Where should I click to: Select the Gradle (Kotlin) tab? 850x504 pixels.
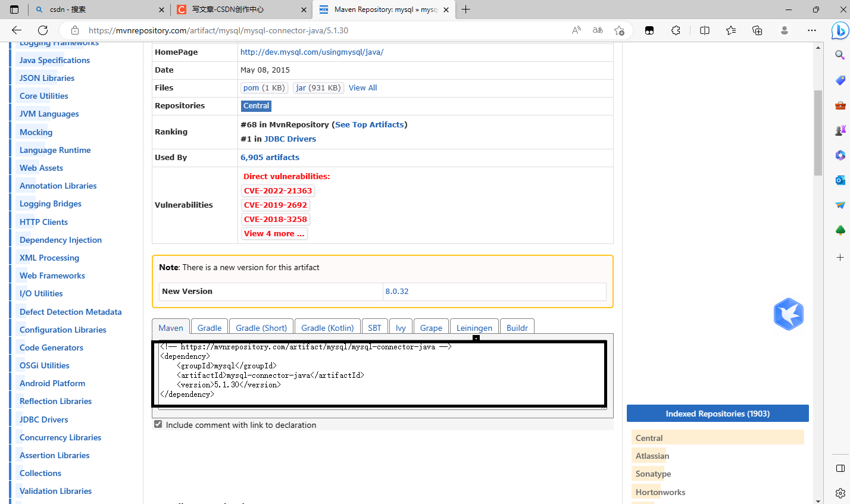click(327, 327)
